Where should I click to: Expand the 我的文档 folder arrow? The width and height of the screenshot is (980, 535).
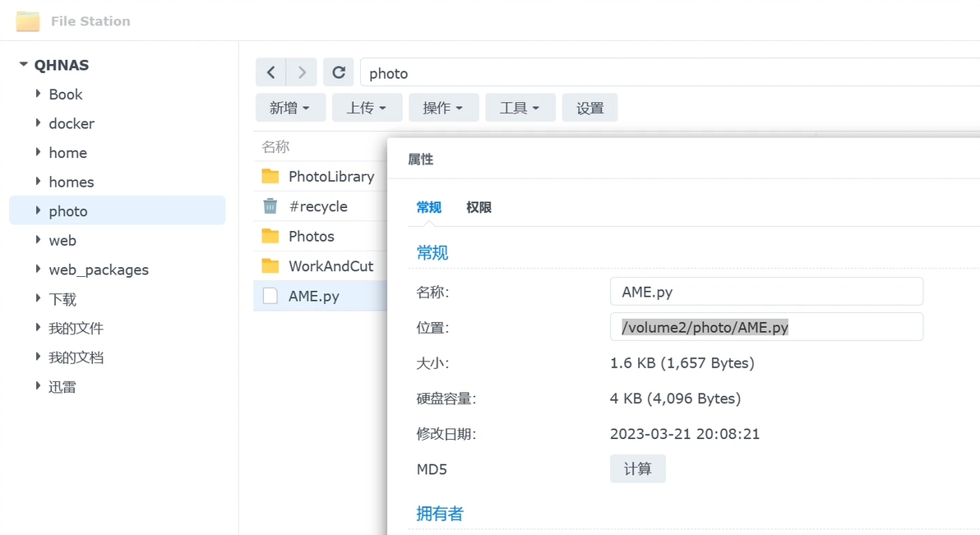38,357
